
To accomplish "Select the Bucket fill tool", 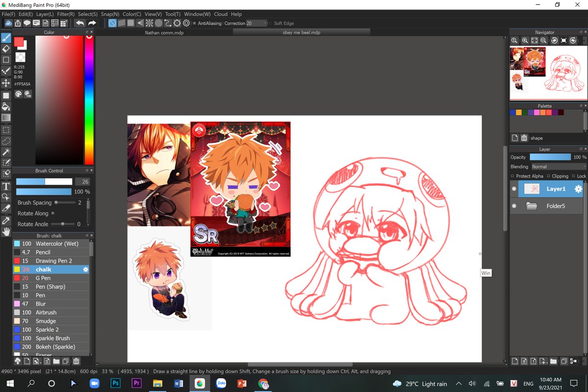I will (x=6, y=106).
